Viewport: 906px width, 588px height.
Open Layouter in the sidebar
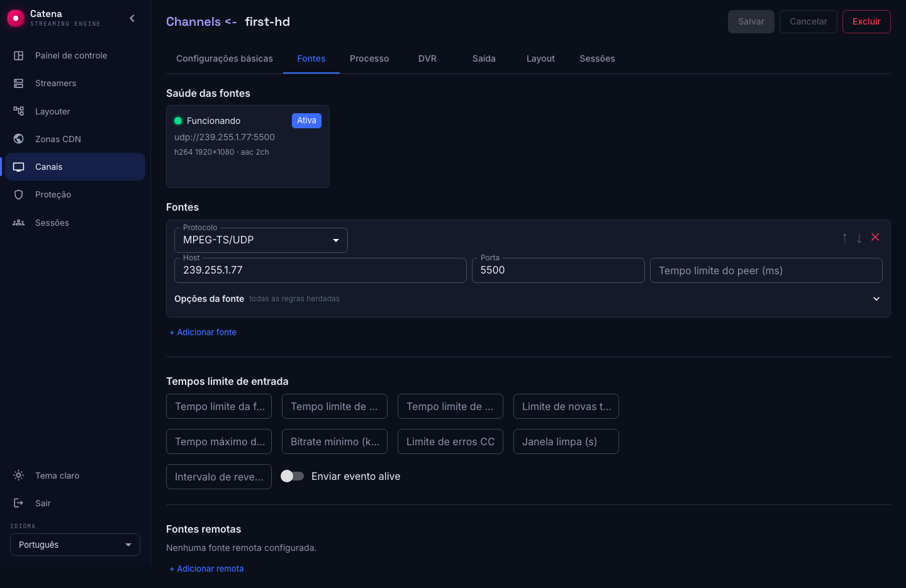pyautogui.click(x=75, y=111)
